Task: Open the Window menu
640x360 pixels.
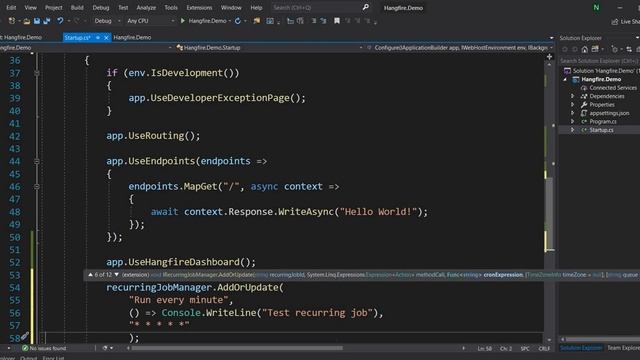Action: [231, 7]
